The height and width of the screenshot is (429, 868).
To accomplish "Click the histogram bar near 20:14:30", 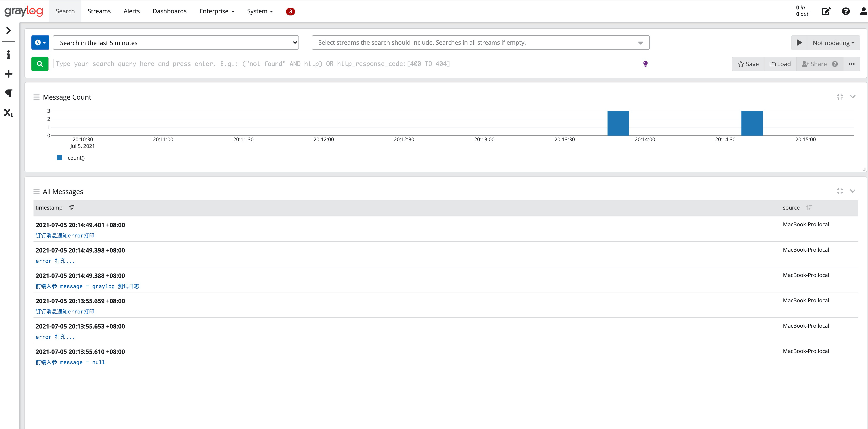I will pyautogui.click(x=752, y=123).
